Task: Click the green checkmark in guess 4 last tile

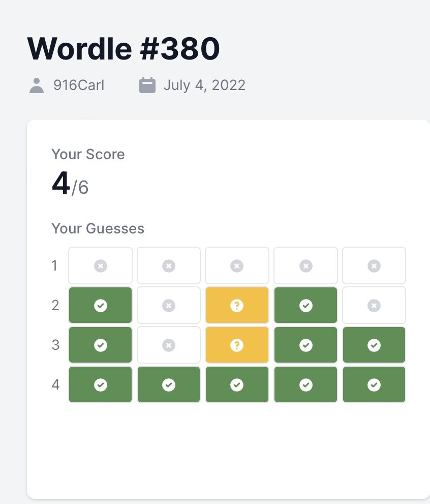Action: coord(374,385)
